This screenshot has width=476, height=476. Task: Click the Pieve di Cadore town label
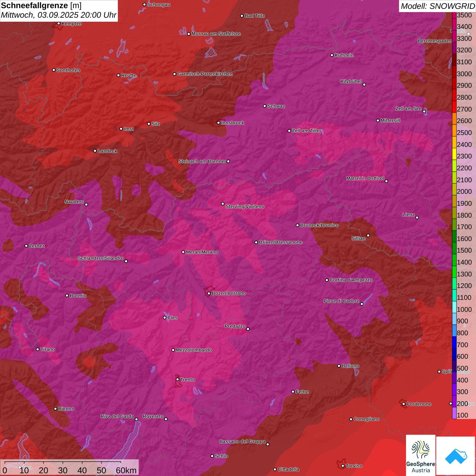[341, 301]
